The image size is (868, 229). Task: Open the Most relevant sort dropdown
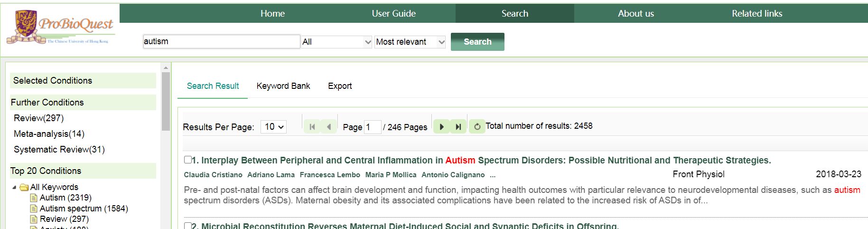[410, 42]
